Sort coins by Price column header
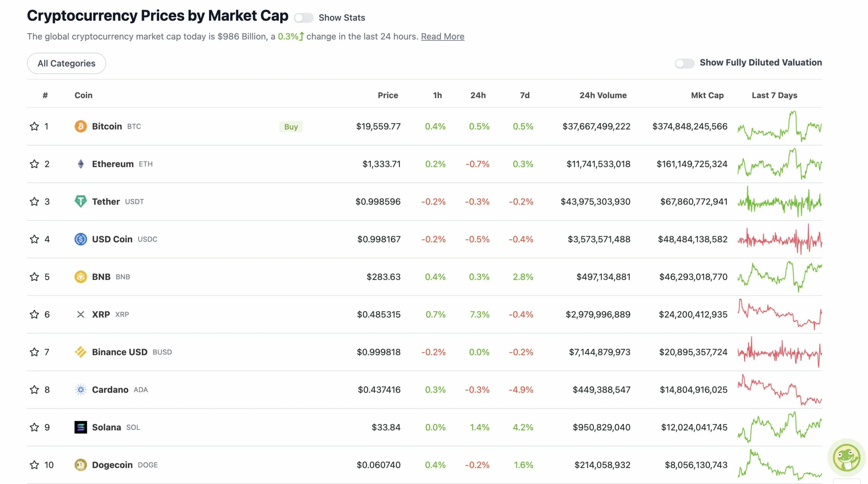Screen dimensions: 868x484 coord(388,95)
